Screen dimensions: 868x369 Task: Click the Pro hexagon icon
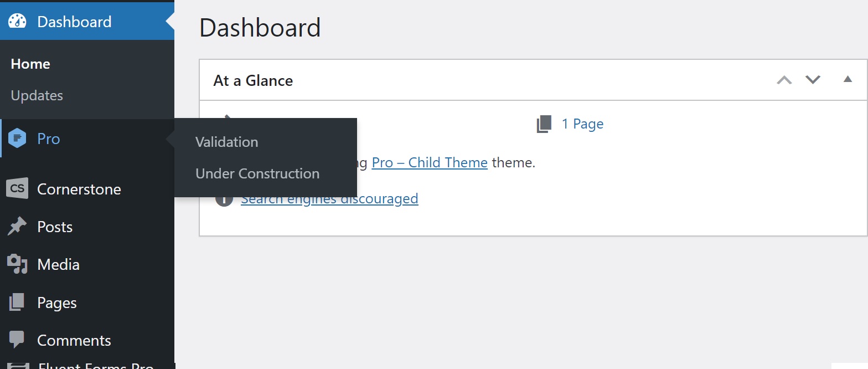[x=17, y=139]
